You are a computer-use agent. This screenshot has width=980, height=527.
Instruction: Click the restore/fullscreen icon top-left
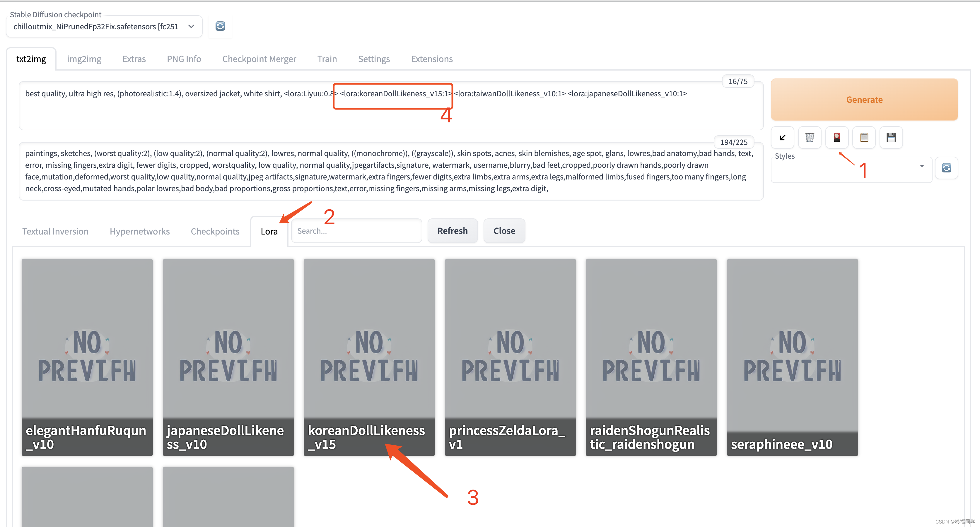pos(783,137)
